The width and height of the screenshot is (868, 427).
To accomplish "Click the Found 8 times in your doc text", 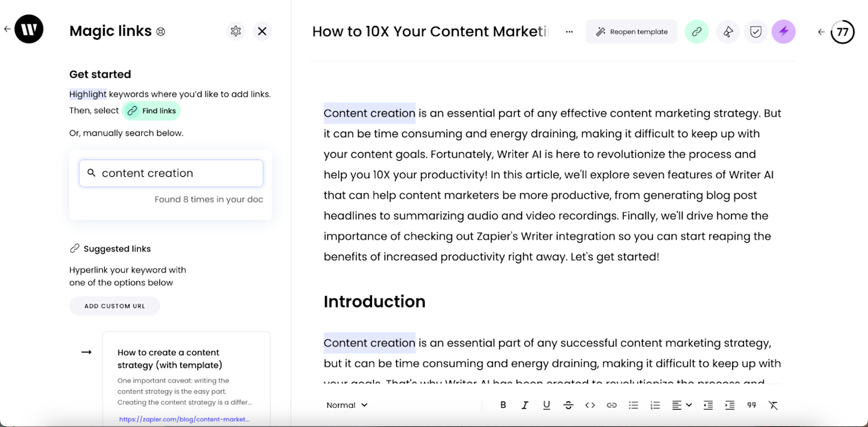I will coord(209,200).
